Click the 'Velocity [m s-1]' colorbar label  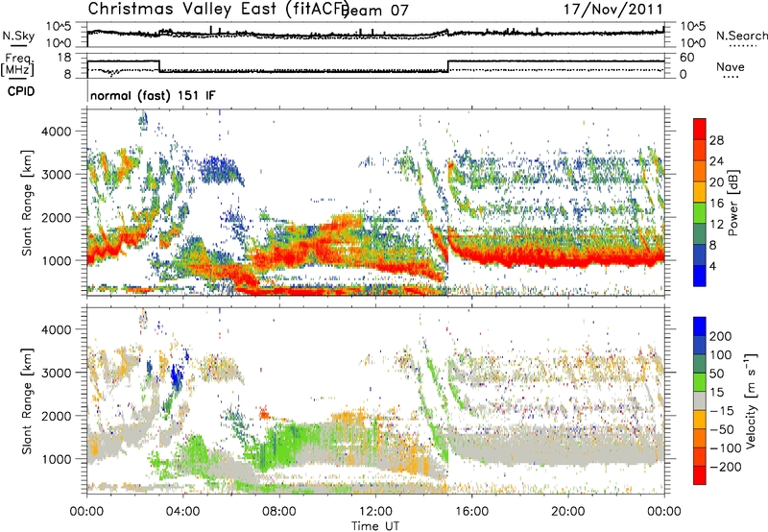(x=750, y=400)
